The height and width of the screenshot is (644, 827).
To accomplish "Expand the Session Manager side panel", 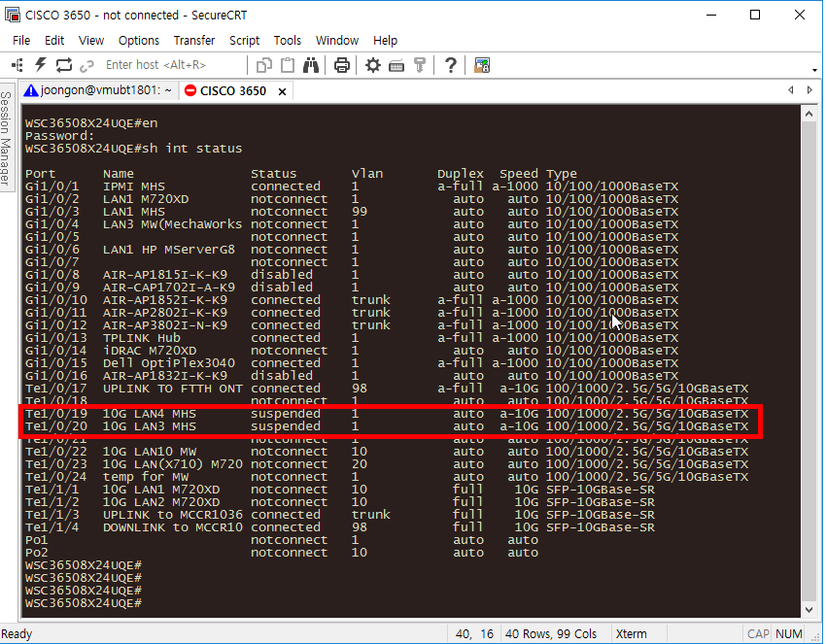I will click(6, 138).
